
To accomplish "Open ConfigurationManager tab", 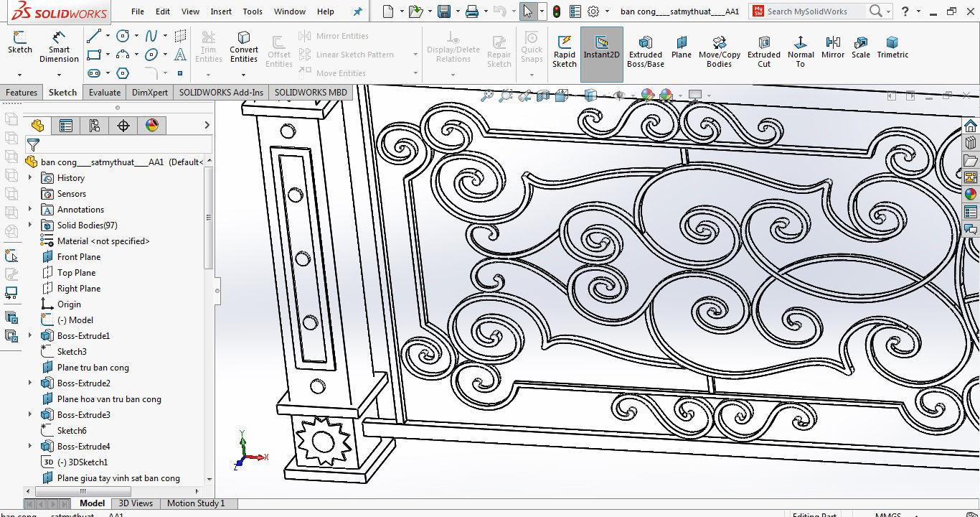I will click(95, 126).
